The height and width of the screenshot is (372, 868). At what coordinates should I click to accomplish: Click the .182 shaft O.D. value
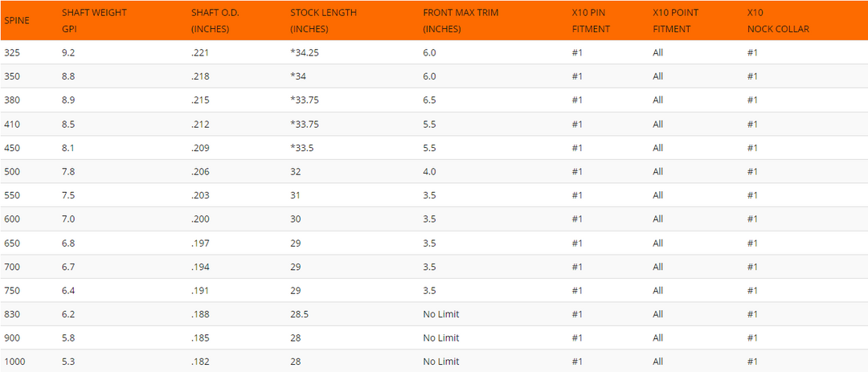(200, 362)
